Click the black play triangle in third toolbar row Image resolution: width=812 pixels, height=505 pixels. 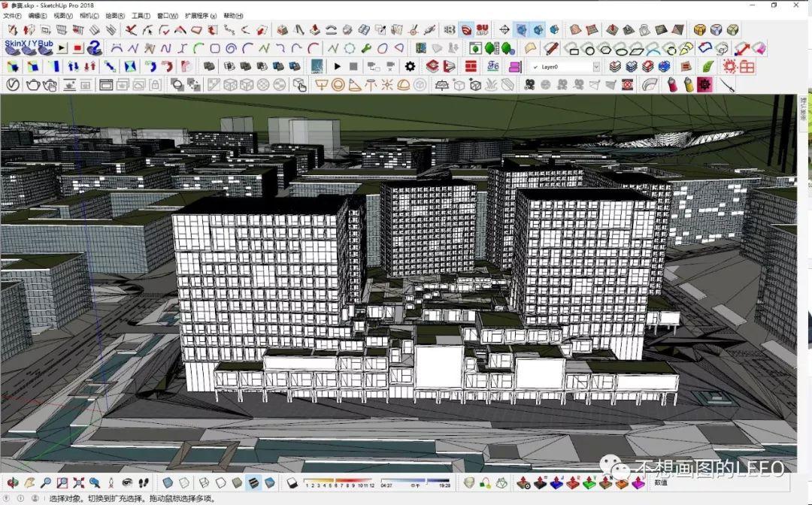337,66
